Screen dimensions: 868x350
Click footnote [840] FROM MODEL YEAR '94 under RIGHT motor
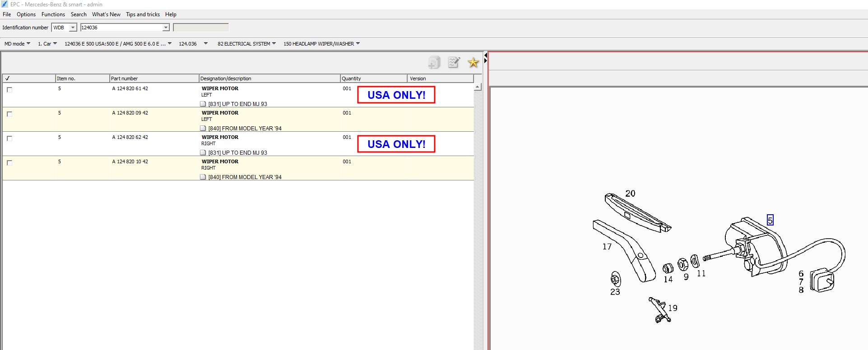tap(245, 177)
